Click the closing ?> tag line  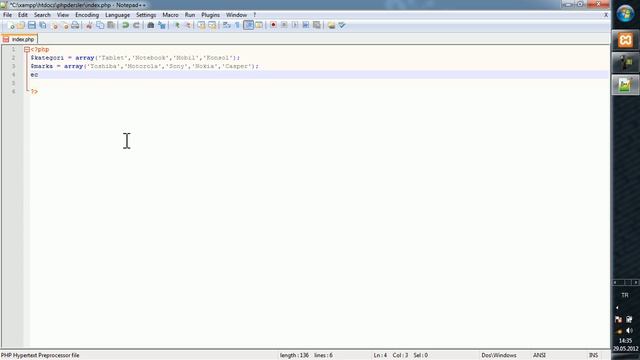point(34,91)
